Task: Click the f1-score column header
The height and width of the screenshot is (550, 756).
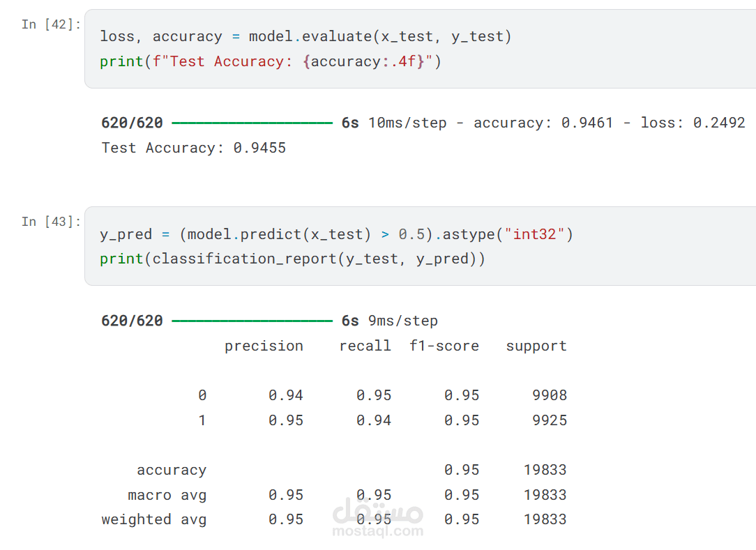Action: (x=444, y=346)
